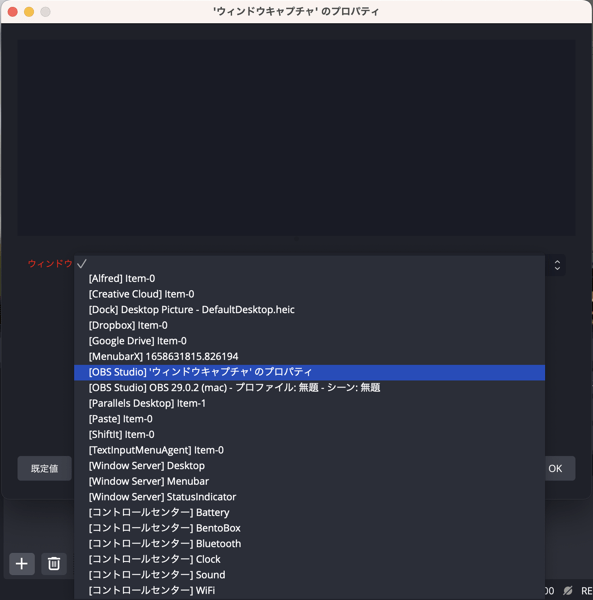593x600 pixels.
Task: Select [コントロールセンター] Bluetooth entry
Action: coord(309,544)
